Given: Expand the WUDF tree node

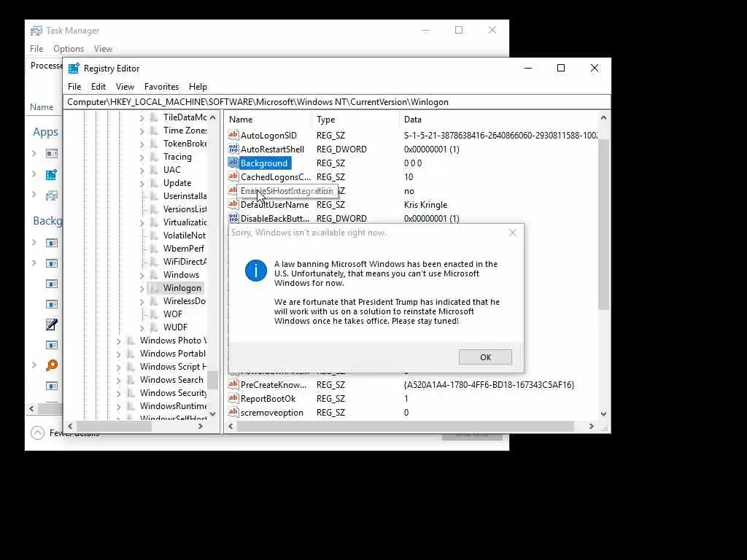Looking at the screenshot, I should tap(142, 327).
